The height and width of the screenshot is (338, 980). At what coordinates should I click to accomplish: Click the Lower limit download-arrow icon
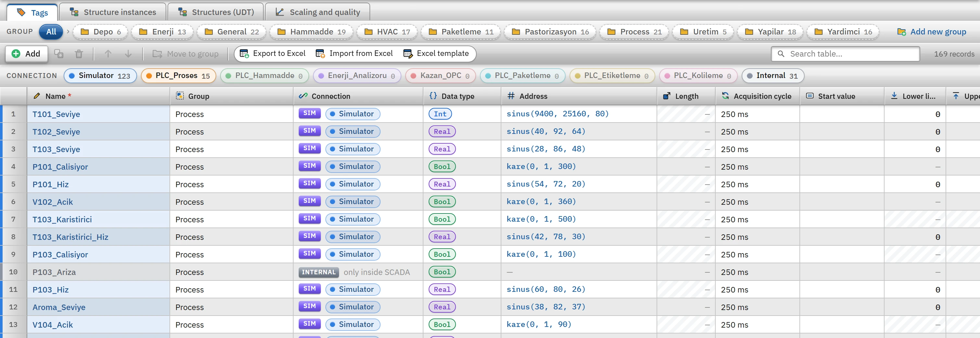(894, 96)
